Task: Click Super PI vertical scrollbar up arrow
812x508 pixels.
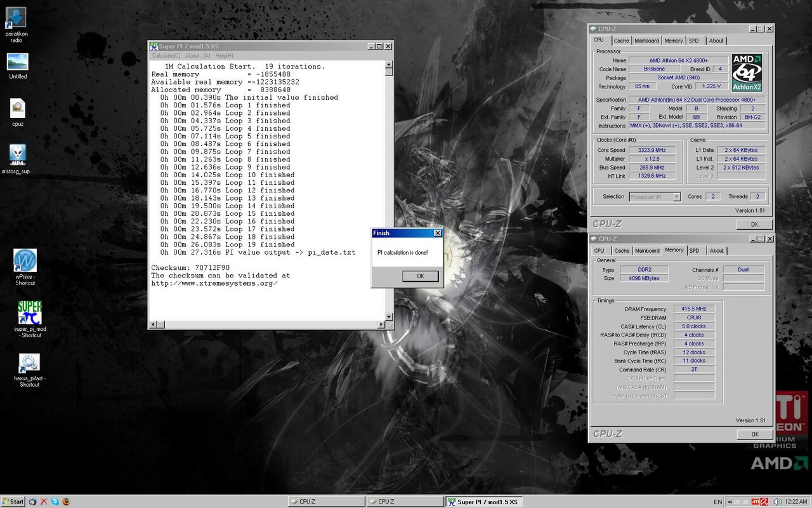Action: (390, 64)
